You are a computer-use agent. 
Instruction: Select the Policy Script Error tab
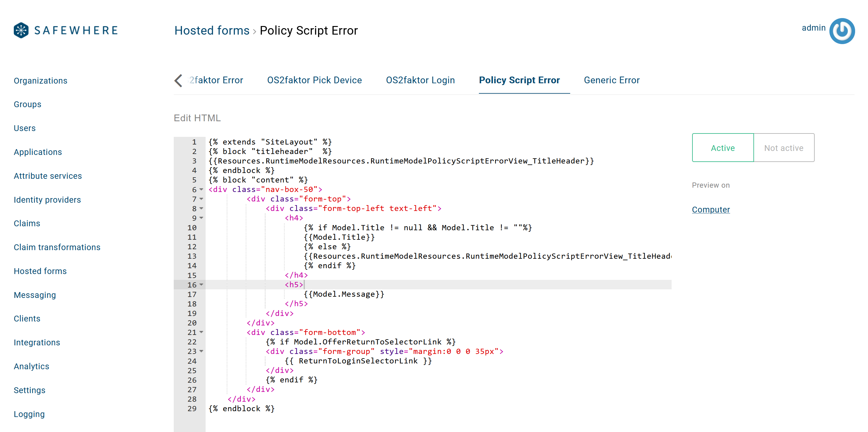tap(519, 80)
